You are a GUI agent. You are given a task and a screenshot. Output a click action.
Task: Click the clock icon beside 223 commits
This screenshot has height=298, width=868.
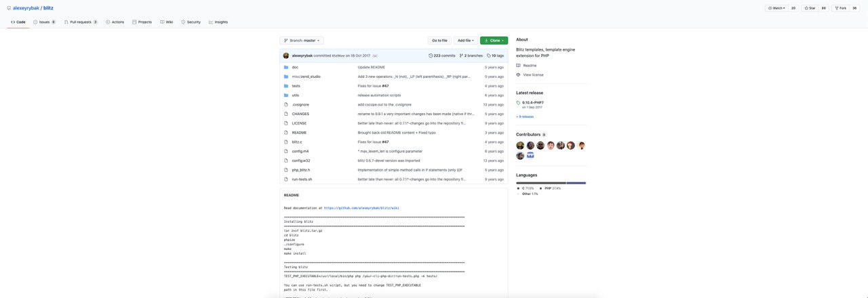tap(431, 56)
